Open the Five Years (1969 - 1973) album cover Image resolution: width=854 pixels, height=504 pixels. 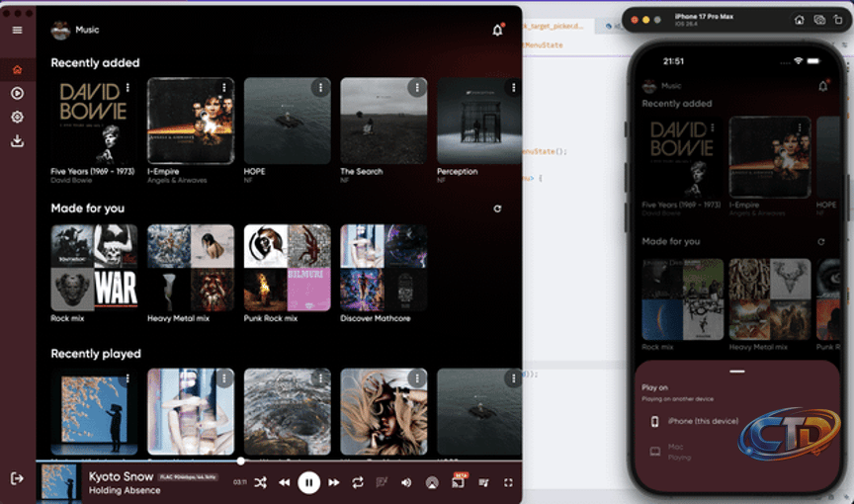pos(94,121)
